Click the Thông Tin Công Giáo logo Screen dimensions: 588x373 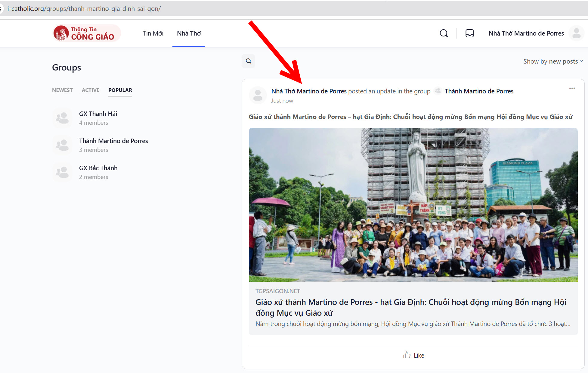click(87, 33)
